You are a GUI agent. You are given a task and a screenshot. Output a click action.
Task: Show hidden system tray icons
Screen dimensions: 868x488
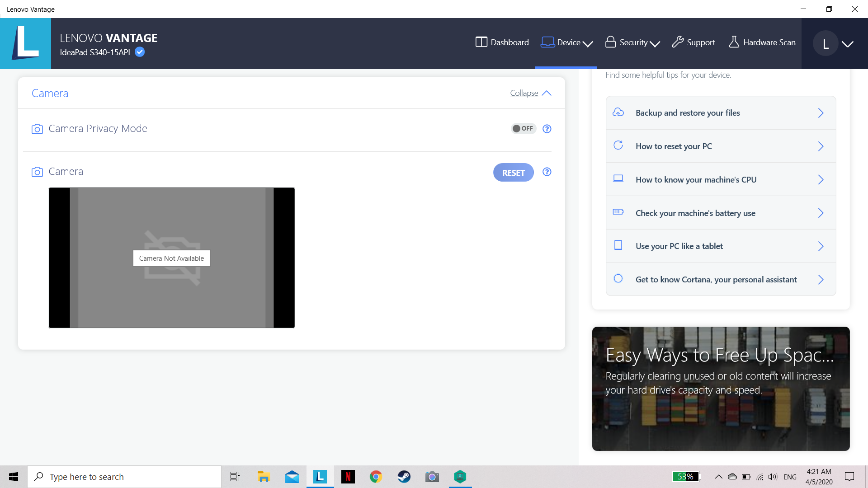pyautogui.click(x=718, y=477)
